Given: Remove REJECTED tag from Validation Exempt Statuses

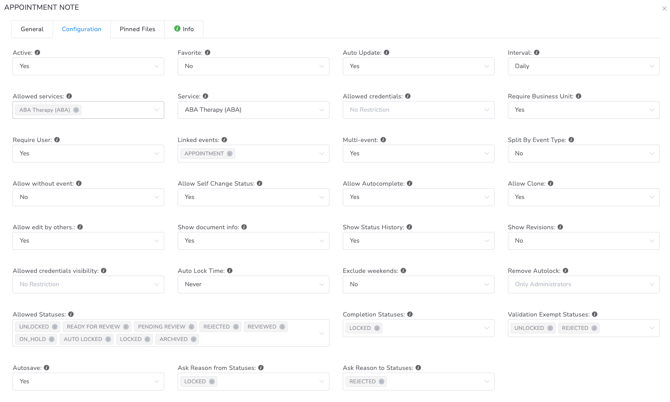Looking at the screenshot, I should (x=594, y=328).
